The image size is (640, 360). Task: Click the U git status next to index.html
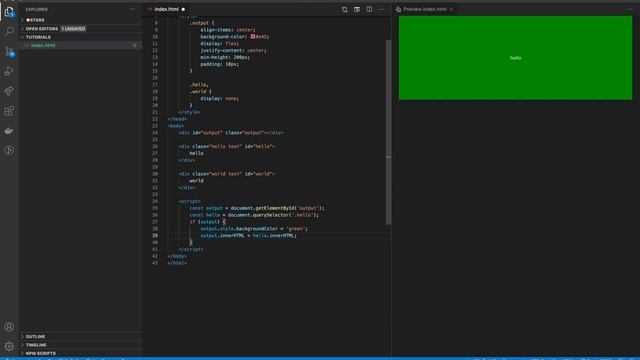pos(134,45)
